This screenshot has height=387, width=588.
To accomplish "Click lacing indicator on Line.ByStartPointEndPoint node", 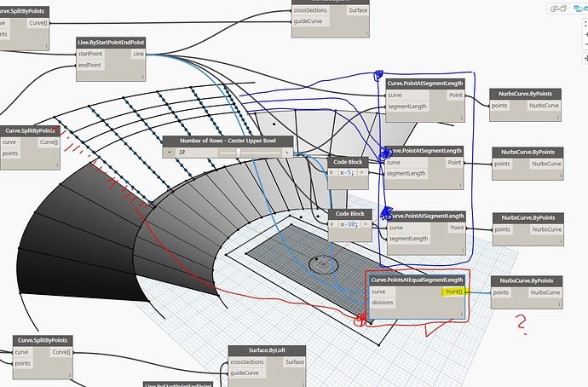I will 142,77.
